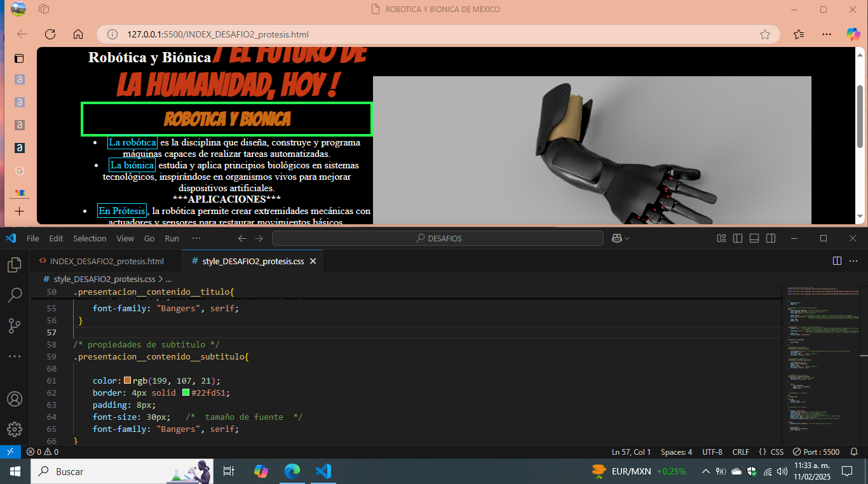Show hidden icons in the system tray

pos(705,471)
